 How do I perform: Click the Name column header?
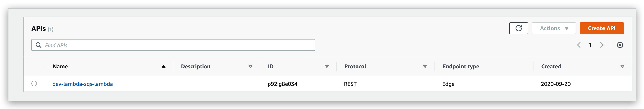[60, 66]
